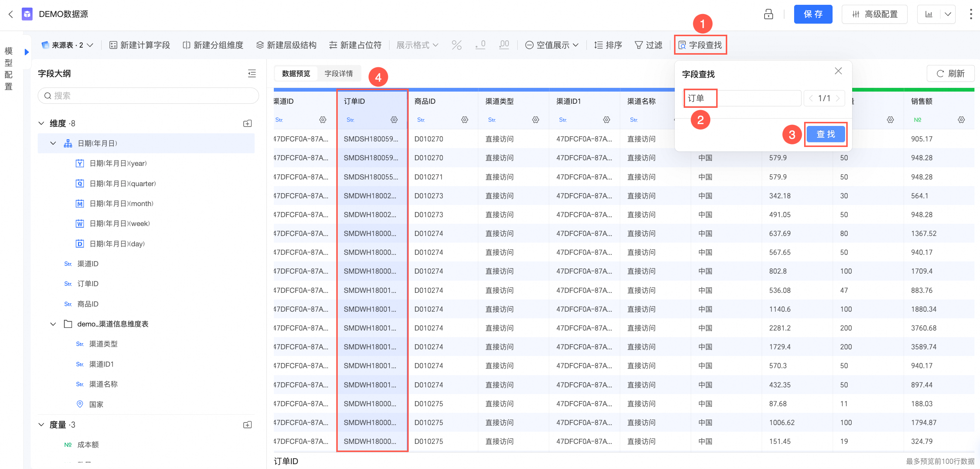Viewport: 980px width, 469px height.
Task: Expand the 模型配置 side panel arrow
Action: (27, 52)
